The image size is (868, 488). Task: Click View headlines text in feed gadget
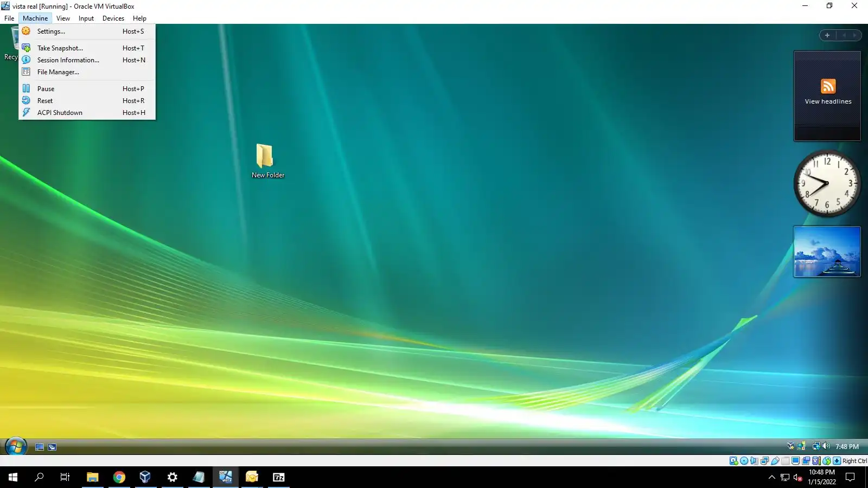point(828,101)
